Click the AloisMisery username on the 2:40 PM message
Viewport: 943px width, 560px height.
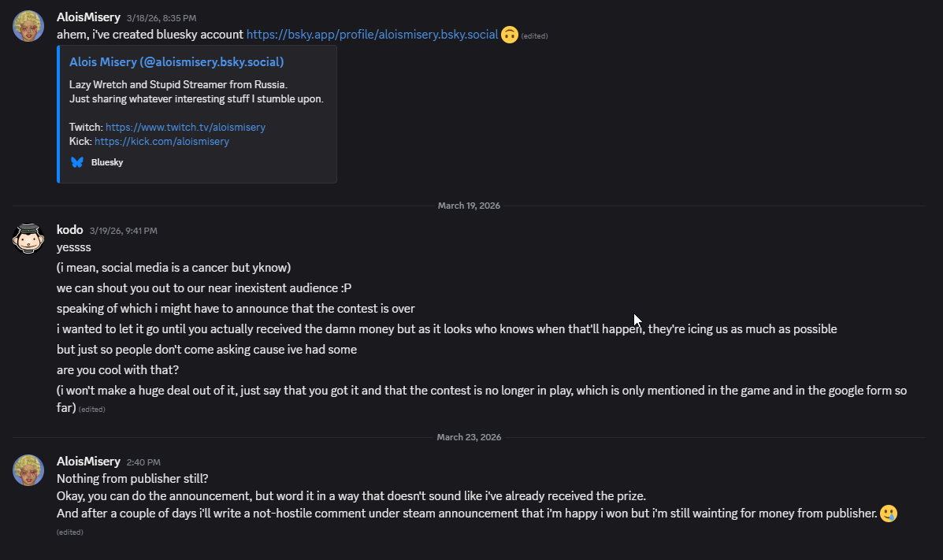click(88, 462)
